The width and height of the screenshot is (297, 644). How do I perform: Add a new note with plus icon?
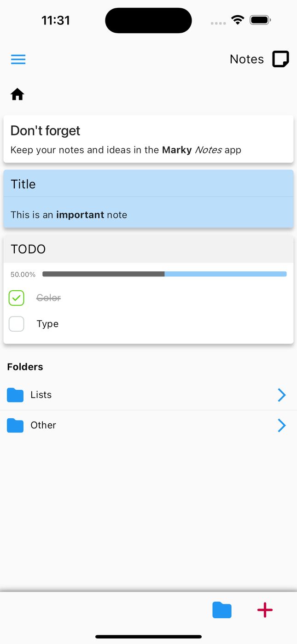tap(265, 610)
